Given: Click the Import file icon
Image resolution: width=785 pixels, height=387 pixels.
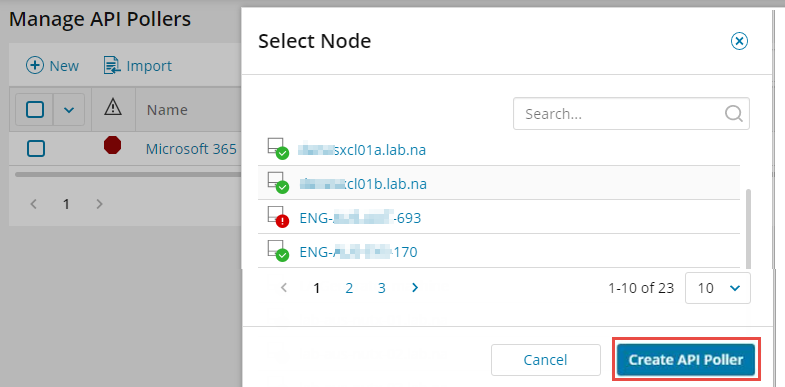Looking at the screenshot, I should tap(112, 66).
